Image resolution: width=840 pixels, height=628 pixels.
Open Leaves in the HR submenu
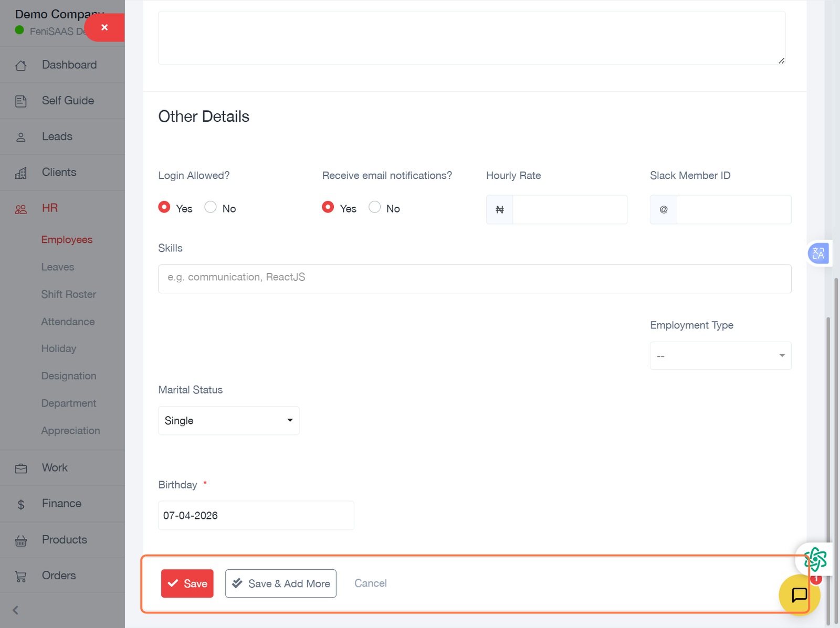[x=58, y=267]
